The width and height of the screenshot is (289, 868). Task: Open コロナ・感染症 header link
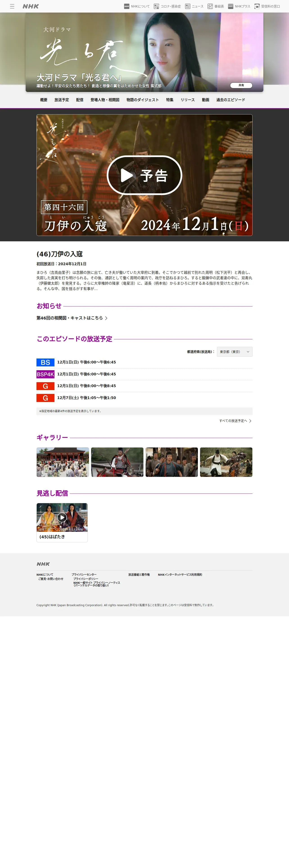point(167,6)
